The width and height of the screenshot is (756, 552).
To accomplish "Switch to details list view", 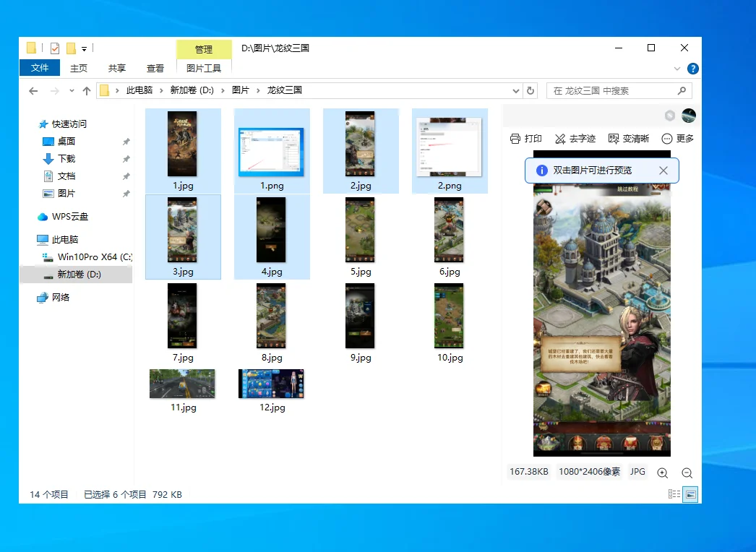I will [x=674, y=494].
